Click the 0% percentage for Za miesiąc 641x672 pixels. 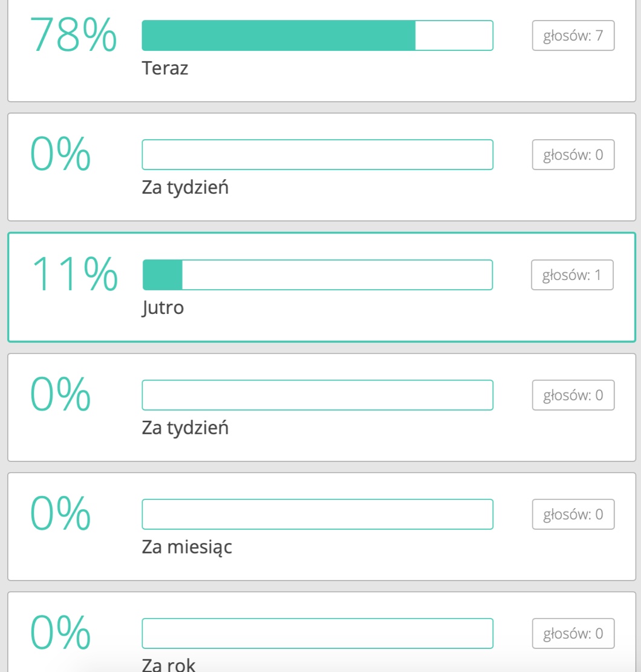pyautogui.click(x=60, y=514)
